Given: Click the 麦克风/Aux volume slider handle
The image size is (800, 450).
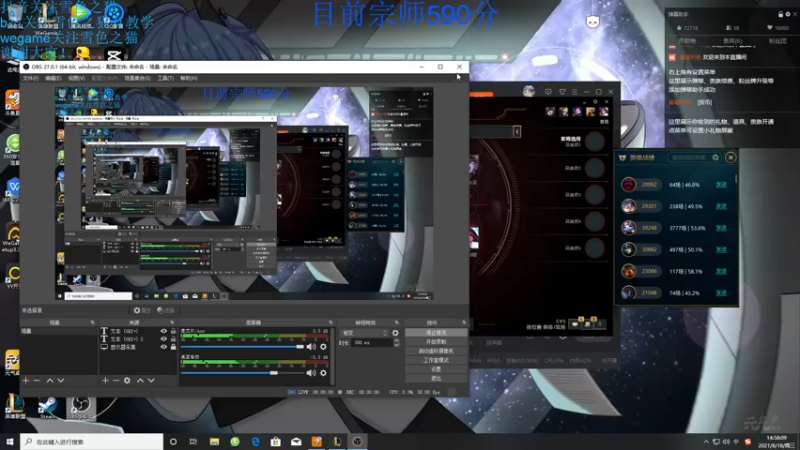Looking at the screenshot, I should pos(300,347).
